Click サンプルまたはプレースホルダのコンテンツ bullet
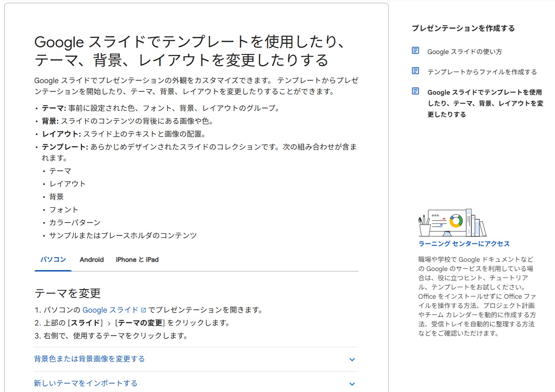Screen dimensions: 555x392 coord(123,235)
